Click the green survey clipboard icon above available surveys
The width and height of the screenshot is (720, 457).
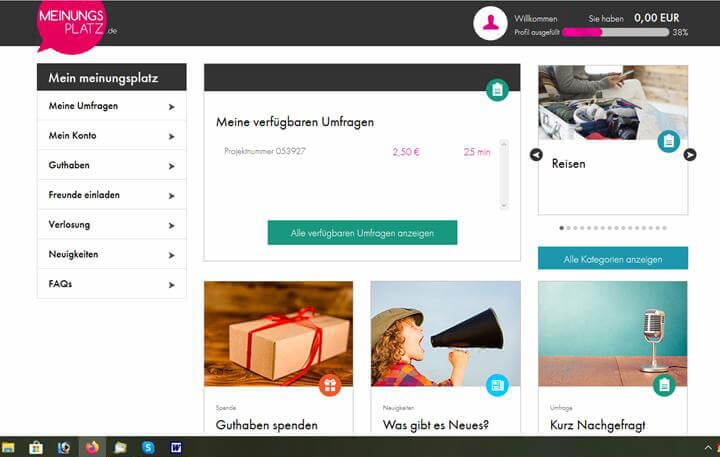497,90
